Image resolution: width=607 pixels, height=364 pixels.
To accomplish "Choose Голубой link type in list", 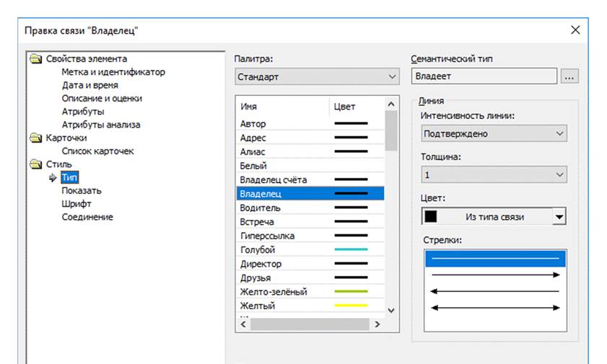I will (310, 249).
